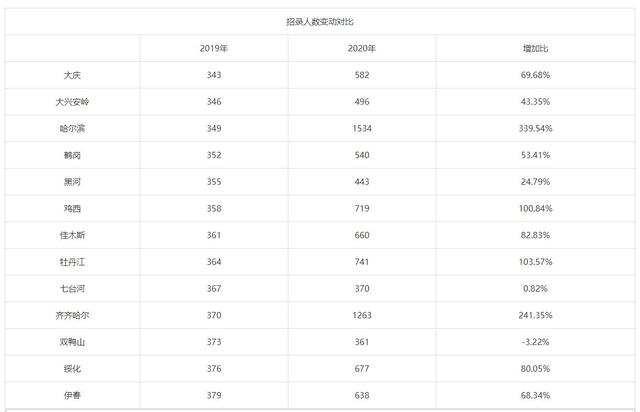This screenshot has height=412, width=640.
Task: Select the 2019年 column header
Action: coord(214,48)
